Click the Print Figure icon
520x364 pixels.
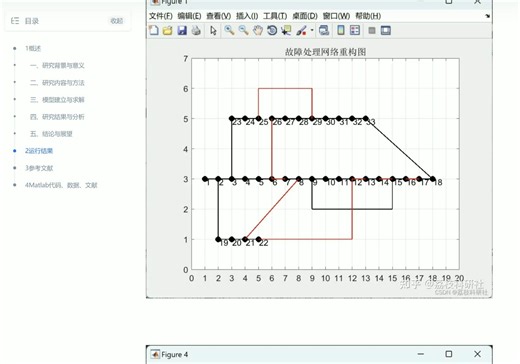click(196, 31)
